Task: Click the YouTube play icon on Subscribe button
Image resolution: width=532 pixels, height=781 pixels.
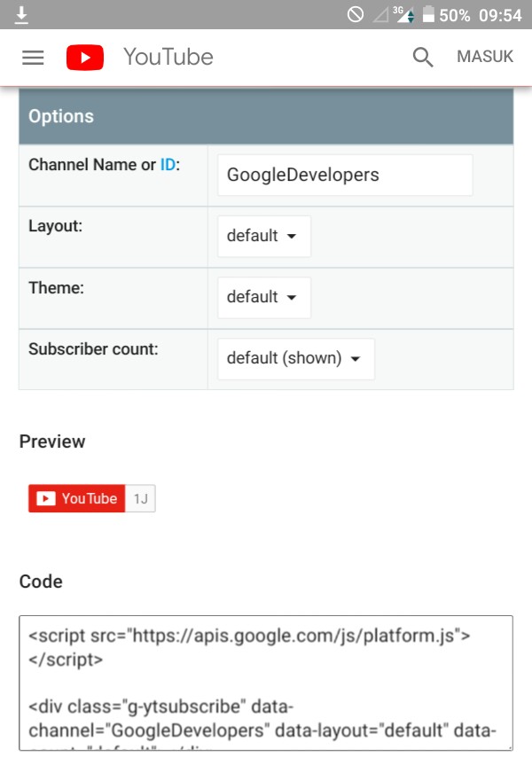Action: pos(44,498)
